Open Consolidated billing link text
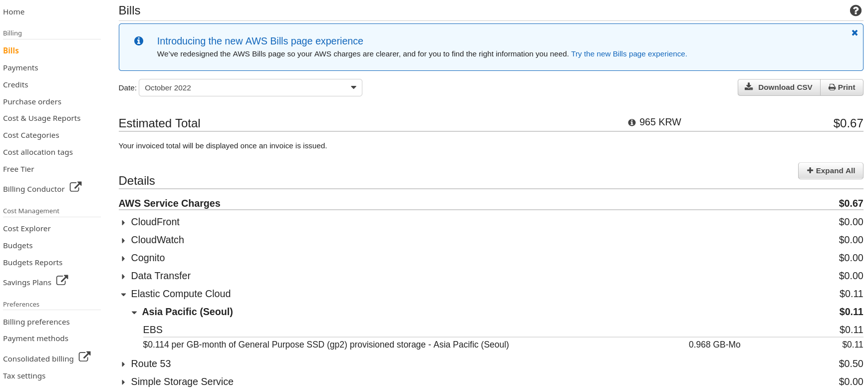 click(x=38, y=359)
